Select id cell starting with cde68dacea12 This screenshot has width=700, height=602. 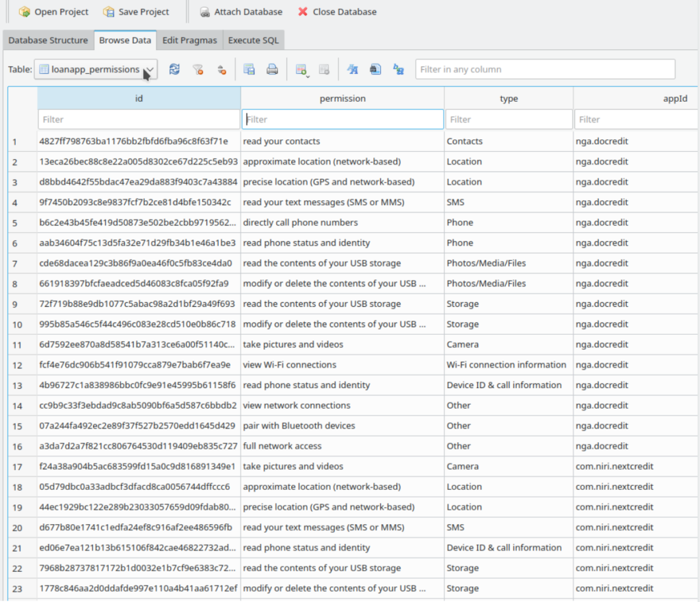pyautogui.click(x=139, y=263)
